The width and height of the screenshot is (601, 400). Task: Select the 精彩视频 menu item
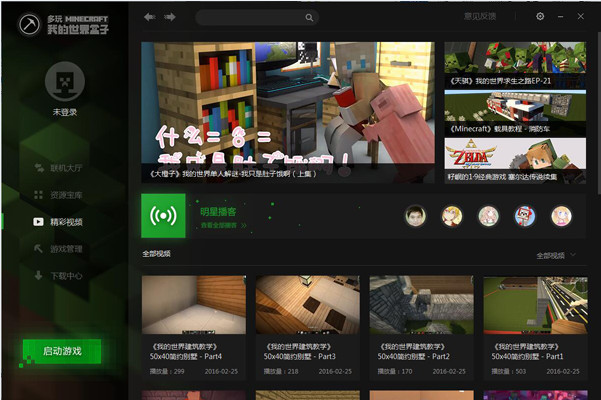point(66,222)
